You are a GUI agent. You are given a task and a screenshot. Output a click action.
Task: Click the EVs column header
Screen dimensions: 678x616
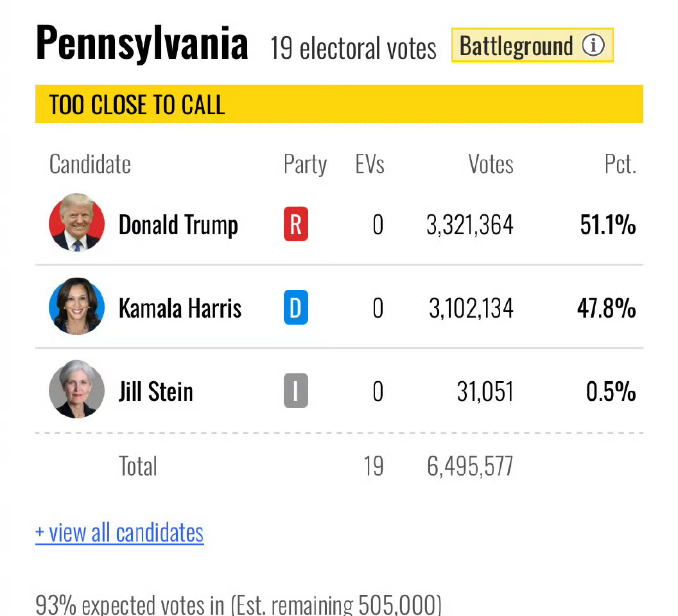click(370, 164)
